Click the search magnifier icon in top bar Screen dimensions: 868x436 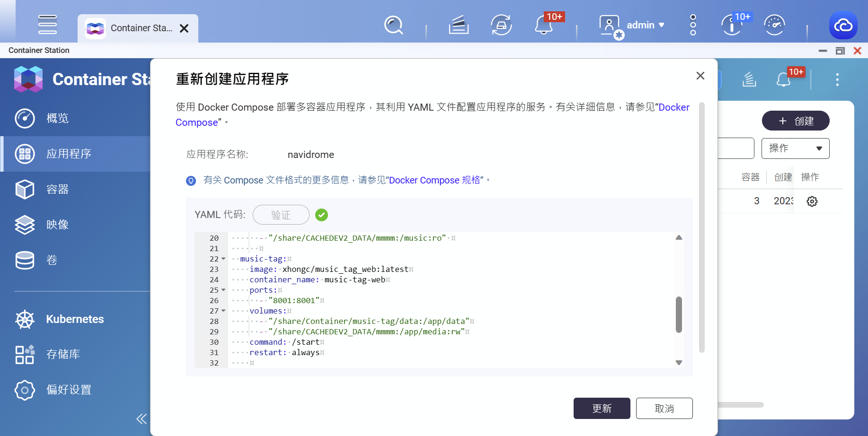tap(393, 25)
